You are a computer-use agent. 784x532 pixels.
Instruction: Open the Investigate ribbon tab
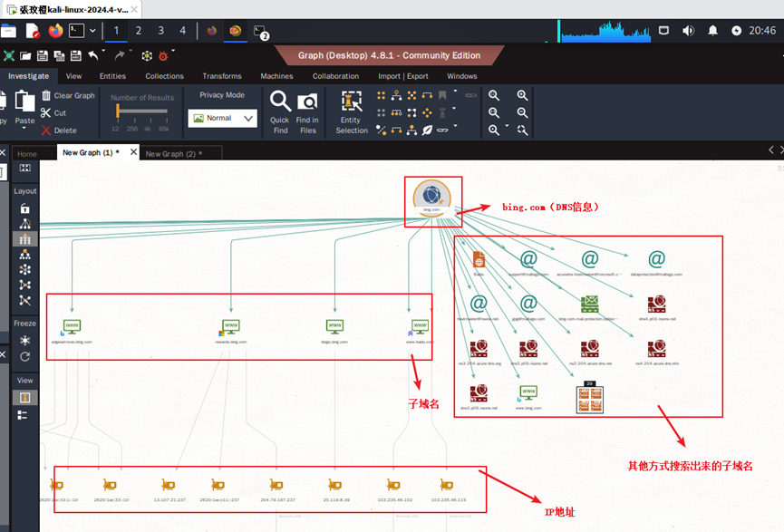(28, 76)
